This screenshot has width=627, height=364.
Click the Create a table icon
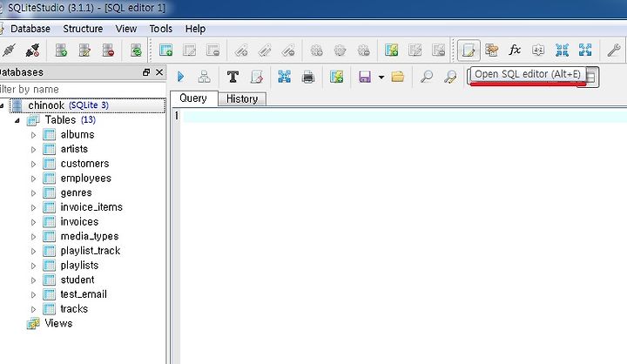coord(165,51)
